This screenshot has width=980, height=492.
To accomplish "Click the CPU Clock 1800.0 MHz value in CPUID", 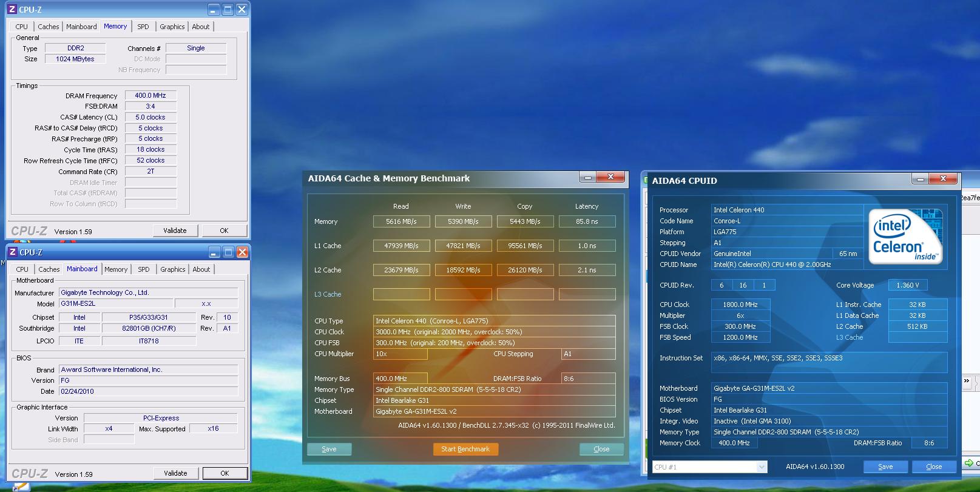I will click(x=740, y=305).
